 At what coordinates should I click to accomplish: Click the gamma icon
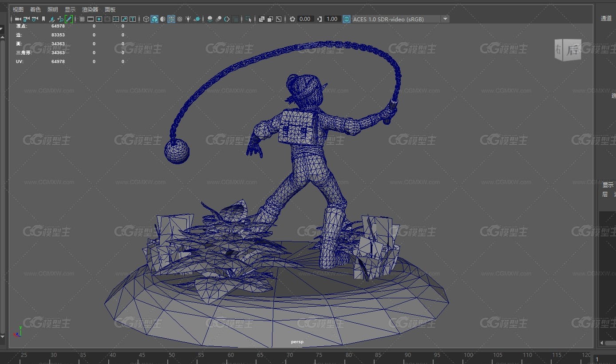point(320,19)
